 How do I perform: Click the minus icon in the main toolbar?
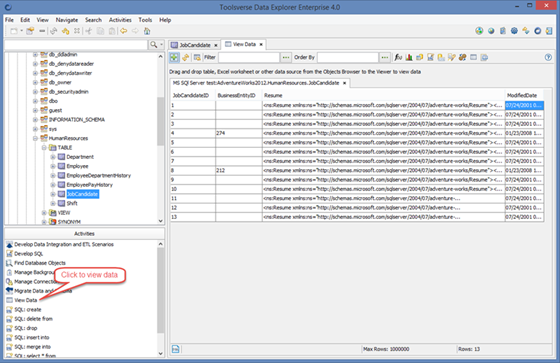tap(42, 31)
